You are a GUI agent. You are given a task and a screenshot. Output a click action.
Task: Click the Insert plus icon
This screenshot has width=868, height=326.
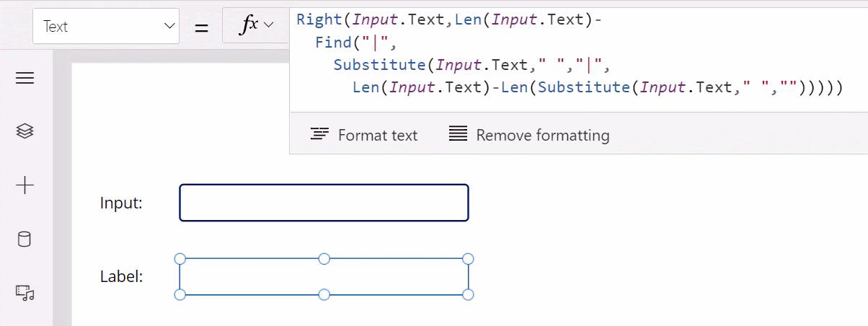25,185
